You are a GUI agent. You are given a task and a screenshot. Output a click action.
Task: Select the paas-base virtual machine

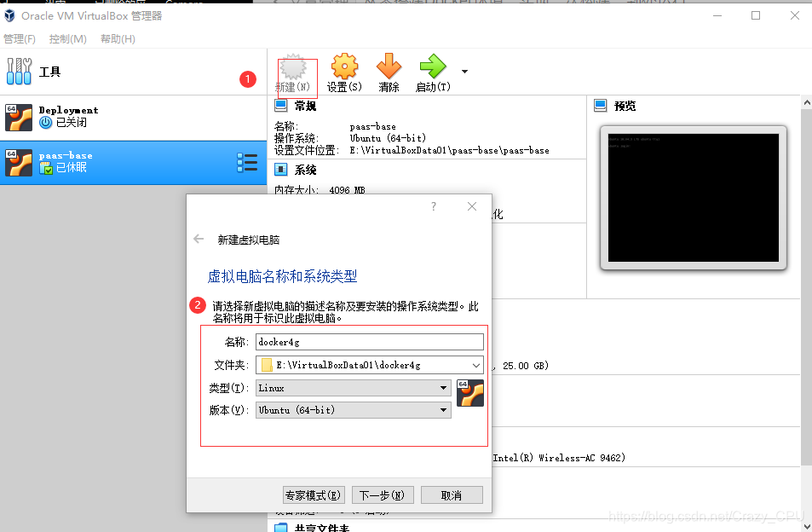coord(133,162)
